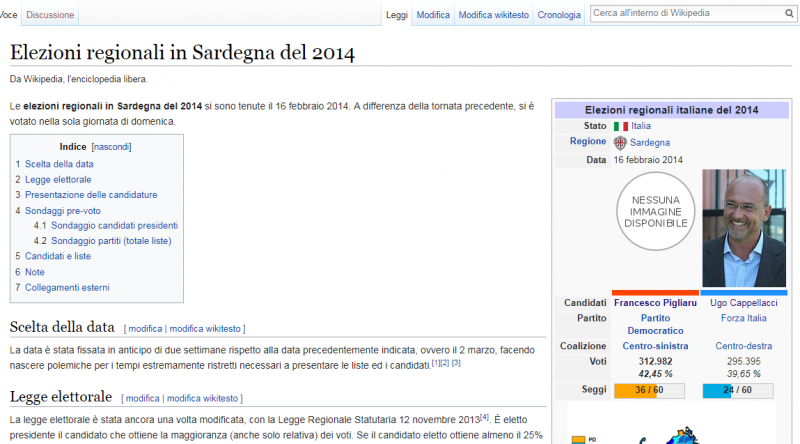Click the Sardegna coat of arms icon
Viewport: 800px width, 444px height.
[620, 143]
